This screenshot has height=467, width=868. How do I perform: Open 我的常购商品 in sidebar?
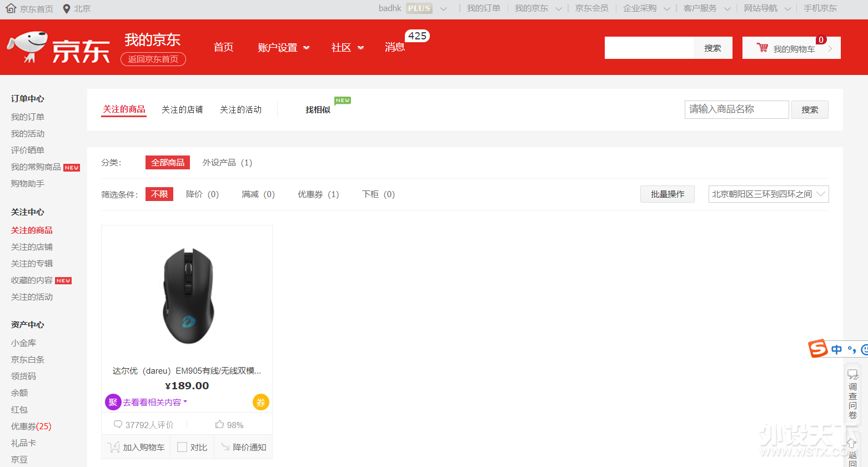[x=36, y=167]
